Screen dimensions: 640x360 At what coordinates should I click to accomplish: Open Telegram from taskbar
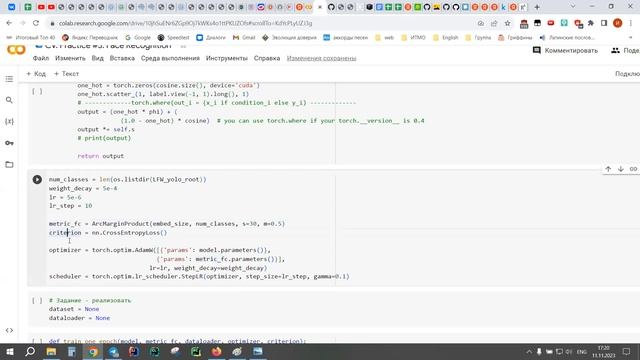coord(113,352)
